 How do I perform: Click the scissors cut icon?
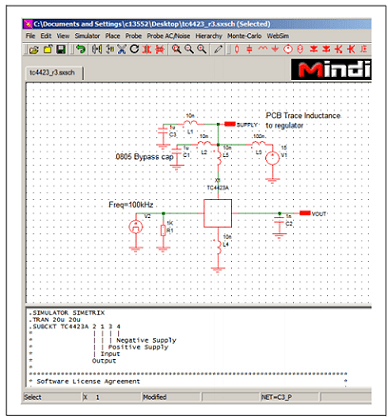tap(122, 50)
